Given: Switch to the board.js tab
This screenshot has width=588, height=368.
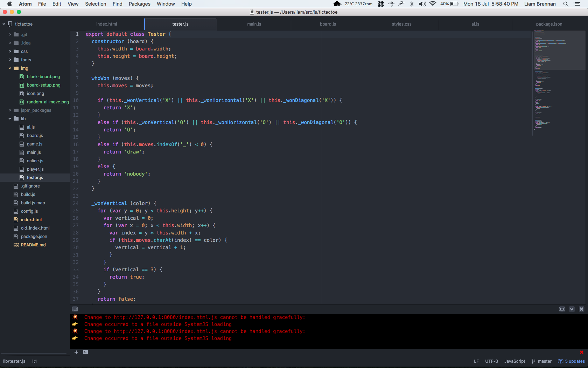Looking at the screenshot, I should 328,24.
